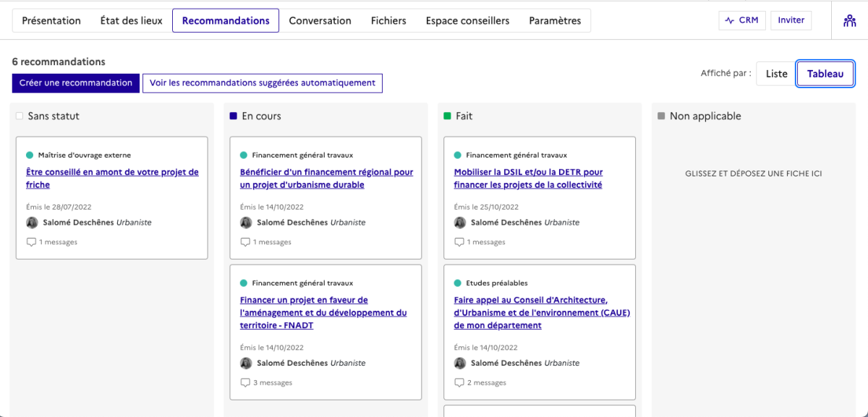Viewport: 868px width, 417px height.
Task: Switch display to Liste view
Action: coord(776,74)
